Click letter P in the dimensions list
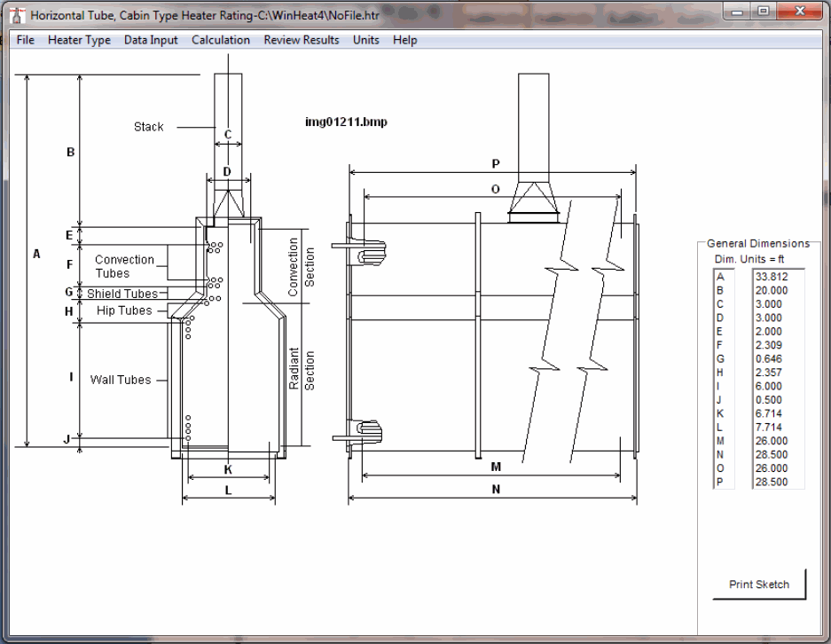The image size is (831, 644). (x=720, y=482)
